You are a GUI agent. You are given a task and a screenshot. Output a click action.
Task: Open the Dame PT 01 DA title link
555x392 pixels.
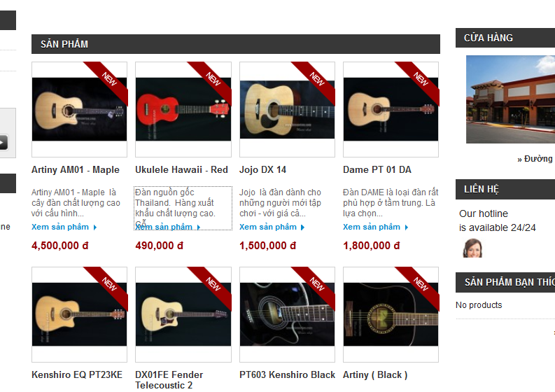click(377, 169)
